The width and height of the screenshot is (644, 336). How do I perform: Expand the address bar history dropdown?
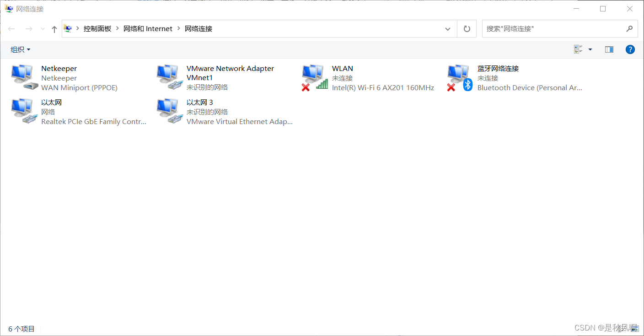448,29
